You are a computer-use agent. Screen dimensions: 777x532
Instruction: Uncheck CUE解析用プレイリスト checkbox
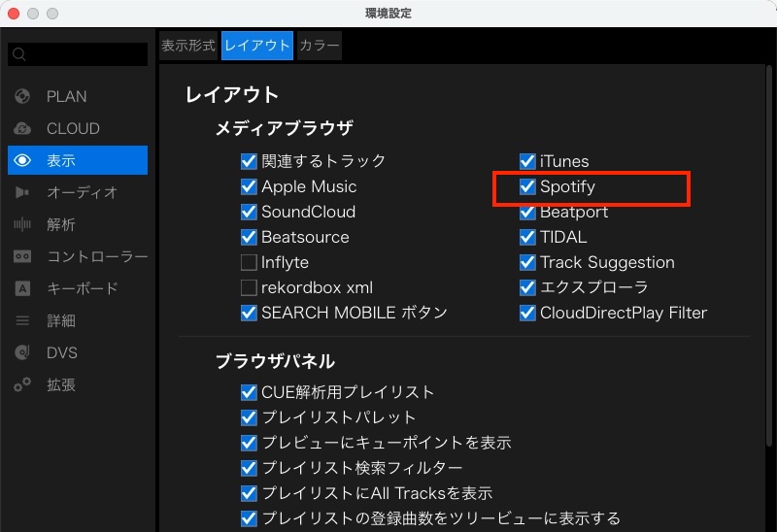[x=249, y=392]
